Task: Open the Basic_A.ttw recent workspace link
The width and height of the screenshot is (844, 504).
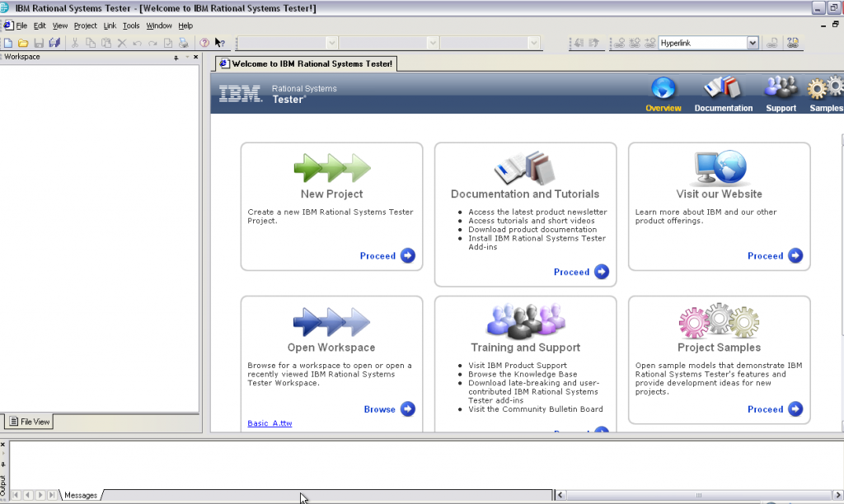Action: (x=270, y=423)
